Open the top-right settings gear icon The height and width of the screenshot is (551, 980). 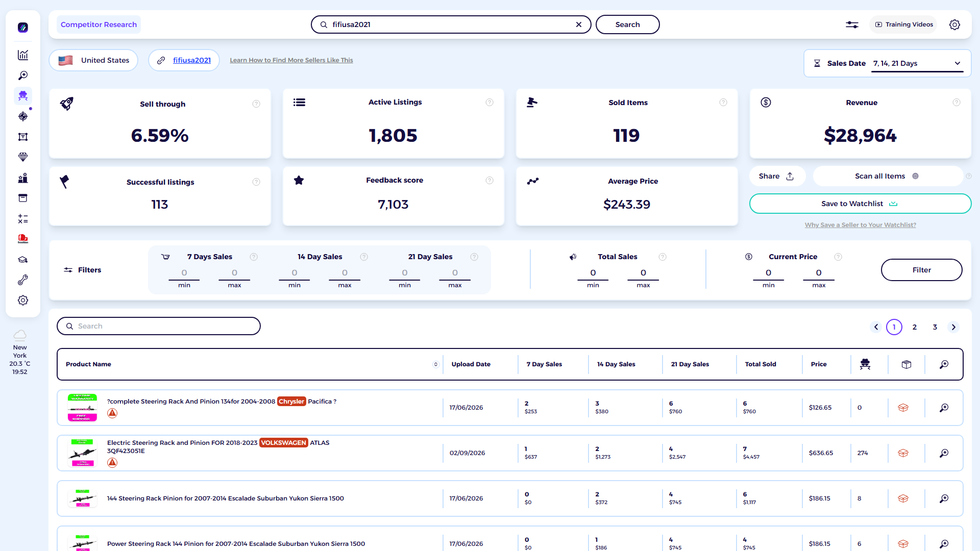tap(954, 24)
